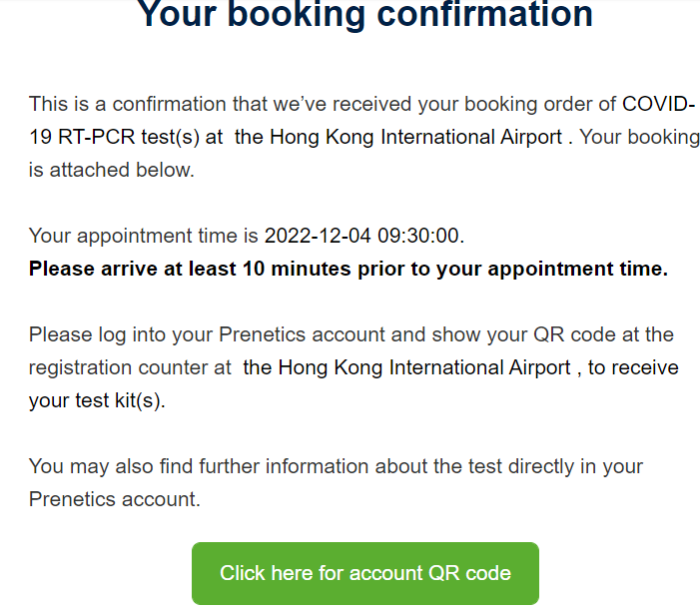This screenshot has height=616, width=700.
Task: Click the "Your booking confirmation" heading
Action: coord(364,14)
